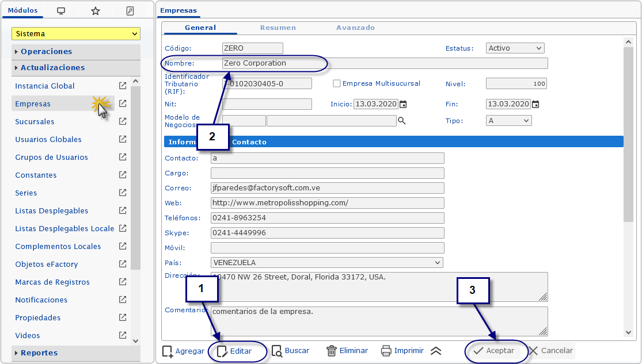The width and height of the screenshot is (642, 364).
Task: Open the Sistema module dropdown
Action: pyautogui.click(x=75, y=34)
